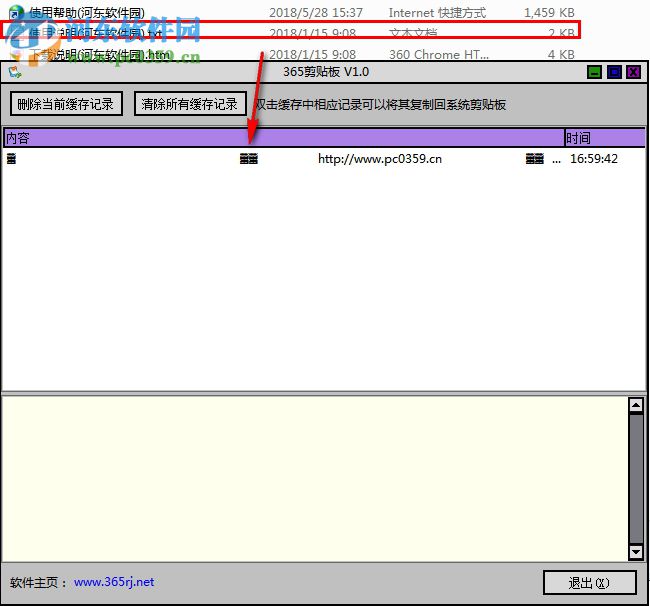Click 删除当前缓存记录 button

click(x=66, y=104)
